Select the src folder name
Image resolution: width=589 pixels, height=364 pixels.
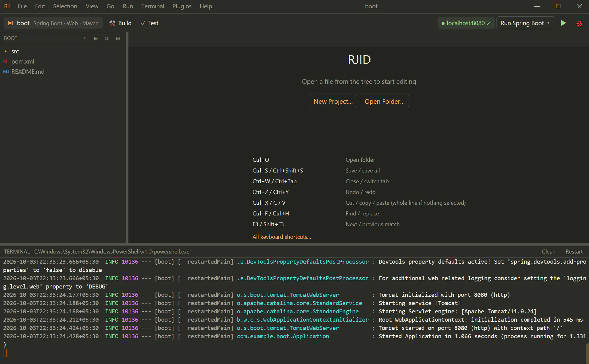[x=15, y=52]
